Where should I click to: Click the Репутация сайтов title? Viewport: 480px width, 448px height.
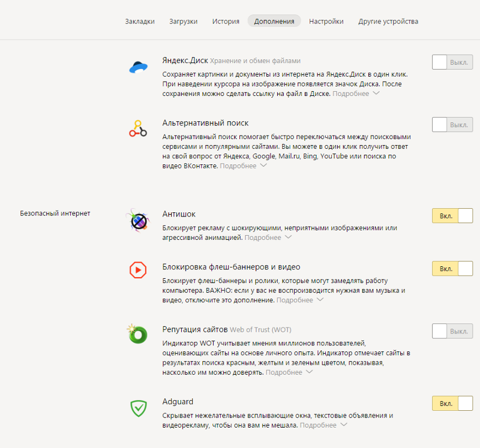pos(195,330)
